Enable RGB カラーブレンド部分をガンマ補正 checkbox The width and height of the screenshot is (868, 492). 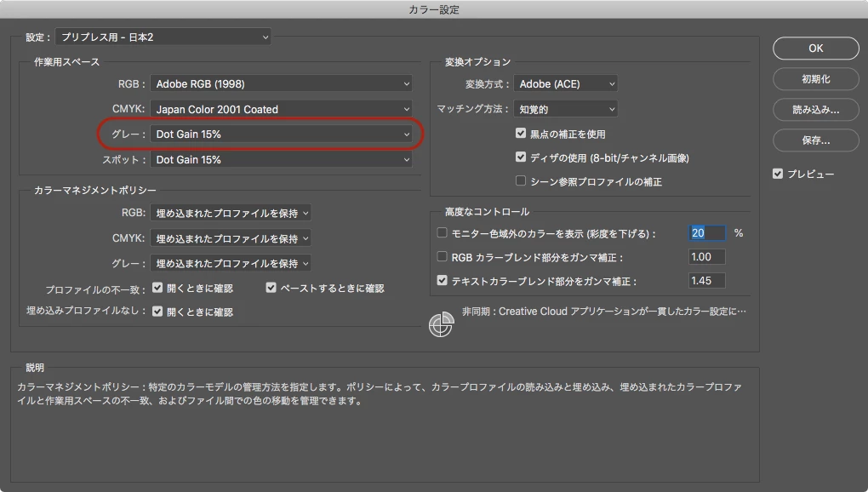[x=442, y=256]
